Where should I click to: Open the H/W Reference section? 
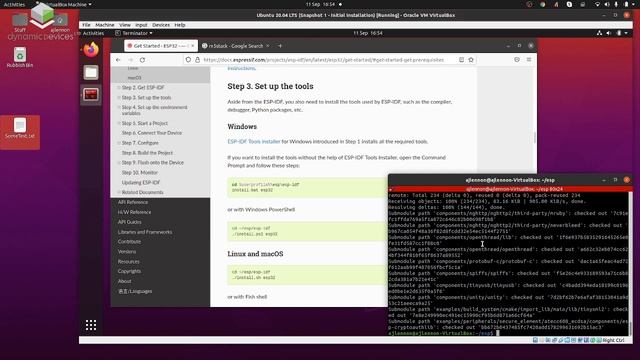point(134,212)
